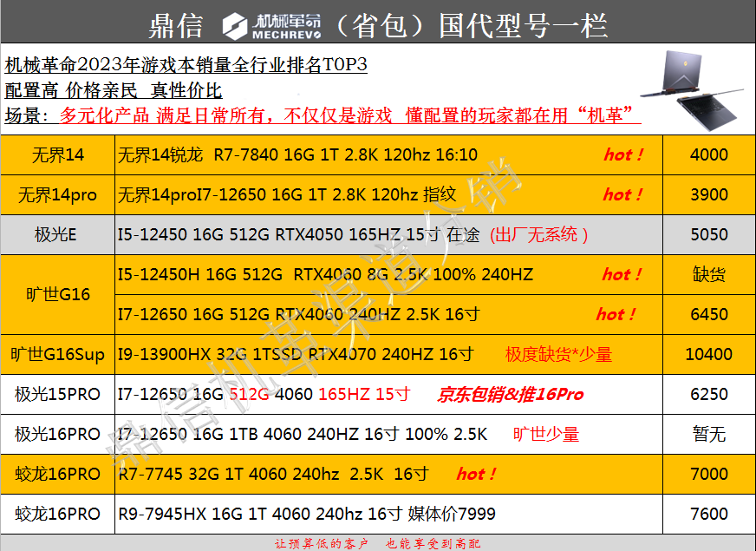Select the 极光15PRO model name cell
Screen dimensions: 756x551
point(58,394)
